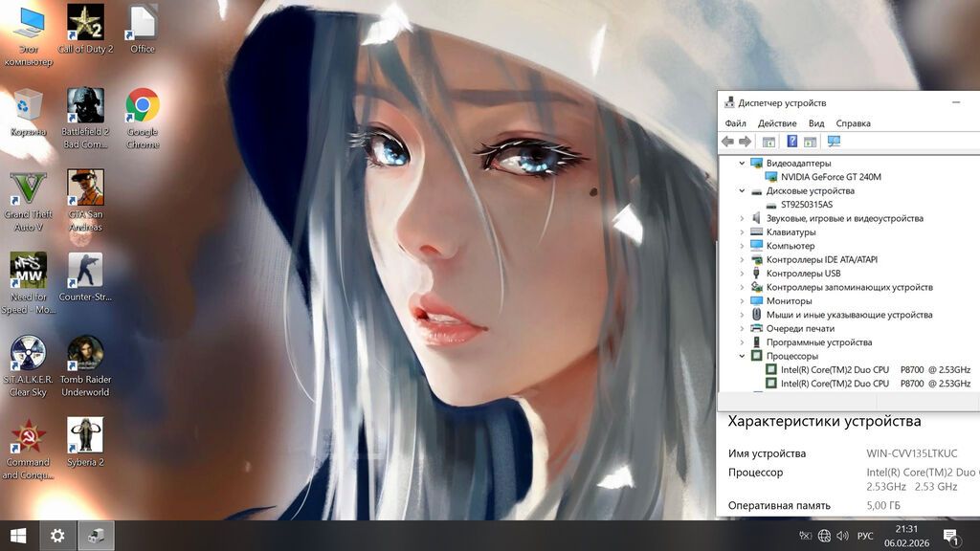Screen dimensions: 980x551
Task: Open the Windows Start button
Action: 18,536
